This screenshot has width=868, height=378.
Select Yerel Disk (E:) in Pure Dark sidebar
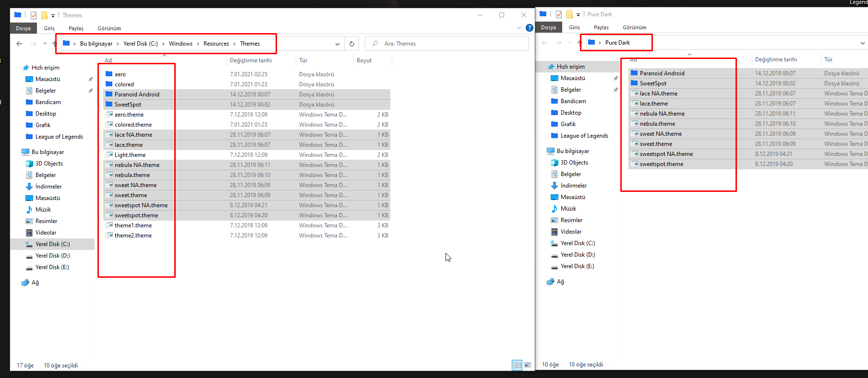pyautogui.click(x=577, y=266)
